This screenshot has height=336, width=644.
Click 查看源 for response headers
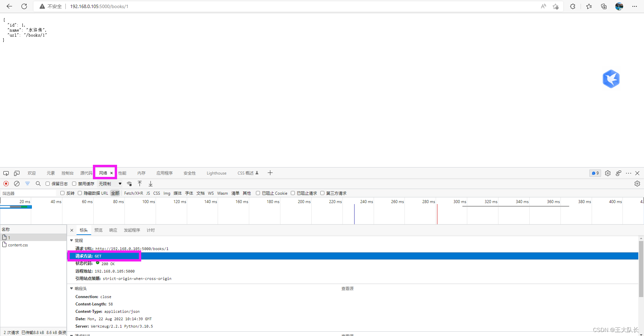tap(347, 289)
